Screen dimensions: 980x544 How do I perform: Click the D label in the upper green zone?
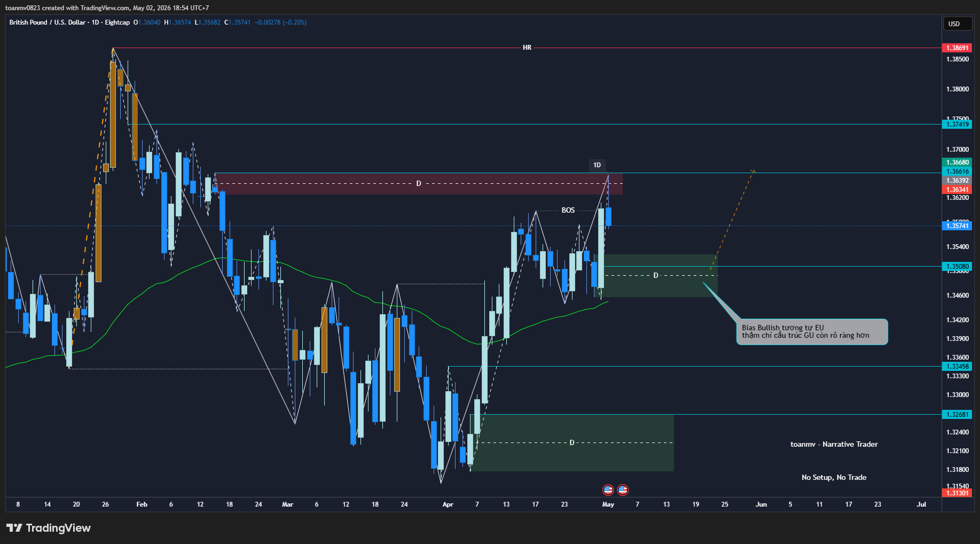pos(656,276)
